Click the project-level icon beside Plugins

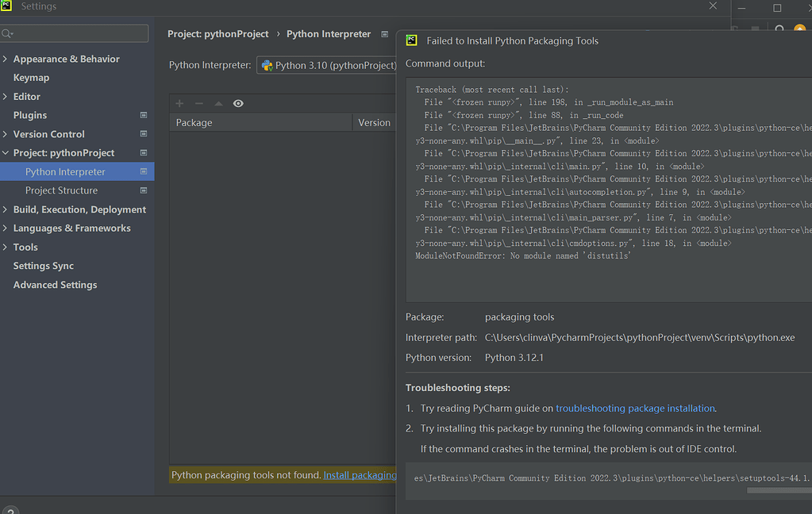pos(144,115)
